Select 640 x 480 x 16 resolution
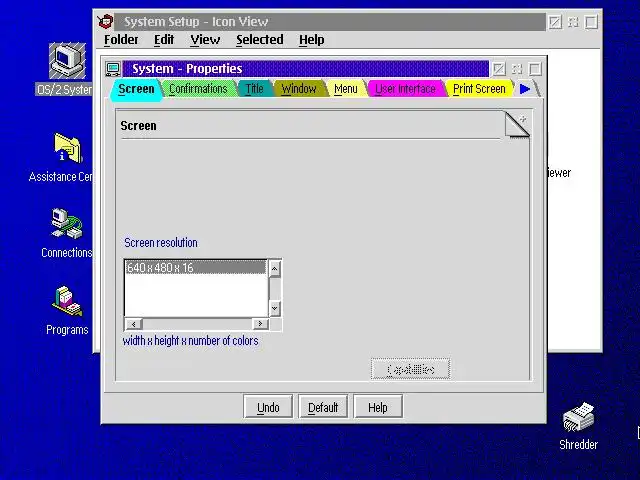 (195, 268)
